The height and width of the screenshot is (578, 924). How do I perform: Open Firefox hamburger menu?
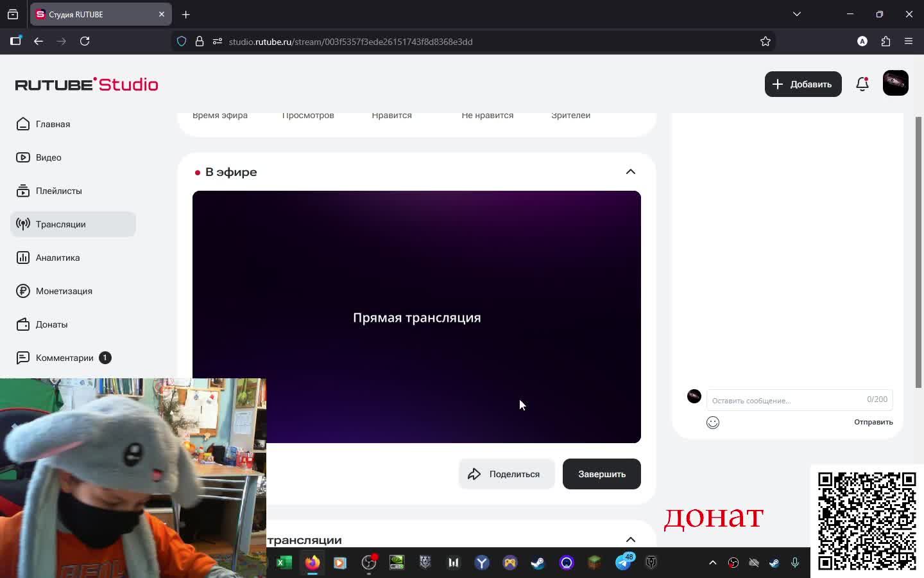909,41
